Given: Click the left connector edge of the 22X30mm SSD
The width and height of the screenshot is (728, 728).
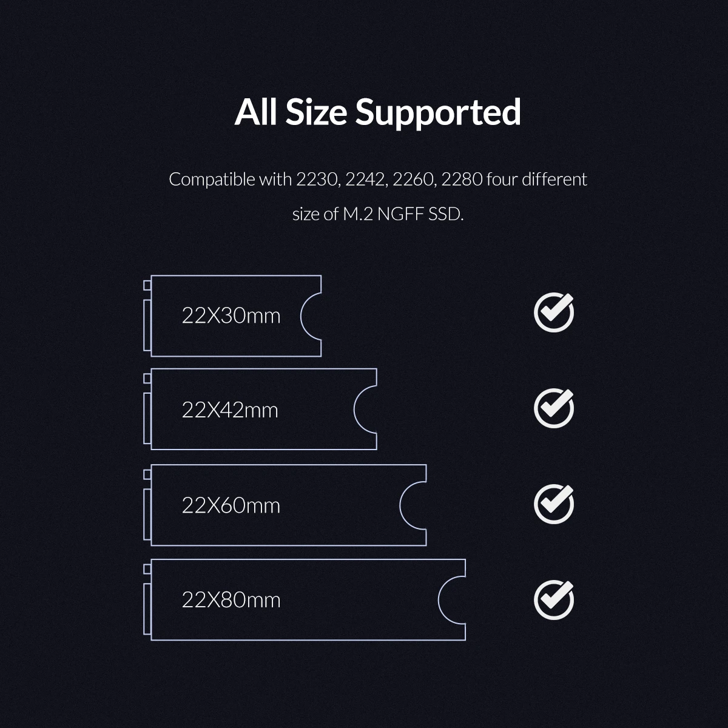Looking at the screenshot, I should 147,324.
